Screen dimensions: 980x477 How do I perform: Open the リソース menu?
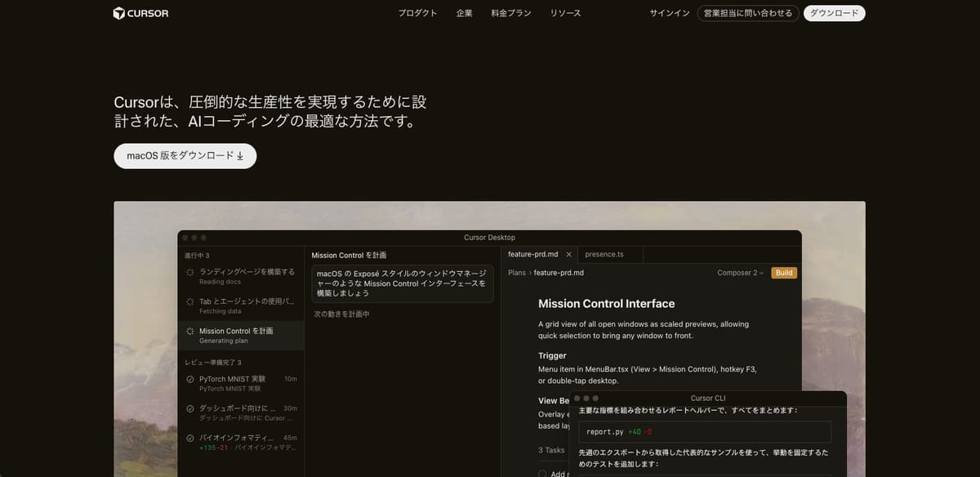coord(565,13)
